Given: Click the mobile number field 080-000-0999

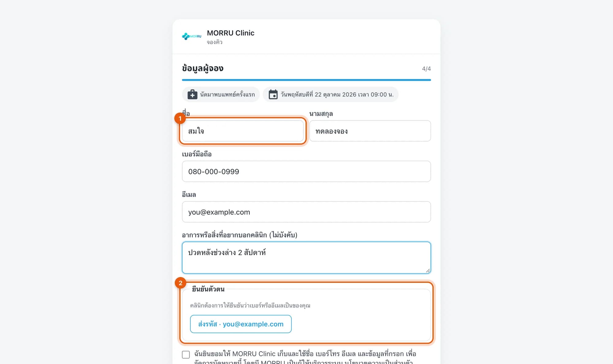Looking at the screenshot, I should tap(306, 171).
